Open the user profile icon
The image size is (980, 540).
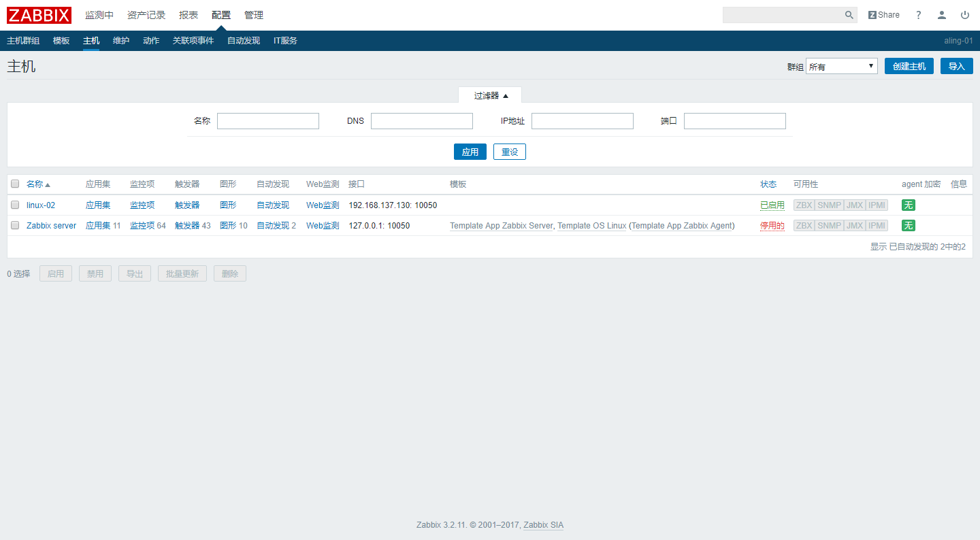(x=941, y=15)
